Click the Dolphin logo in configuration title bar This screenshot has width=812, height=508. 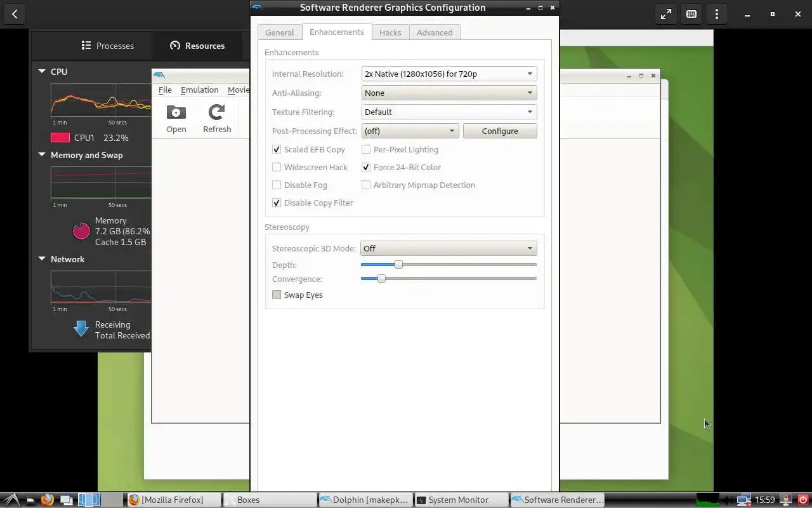[258, 8]
